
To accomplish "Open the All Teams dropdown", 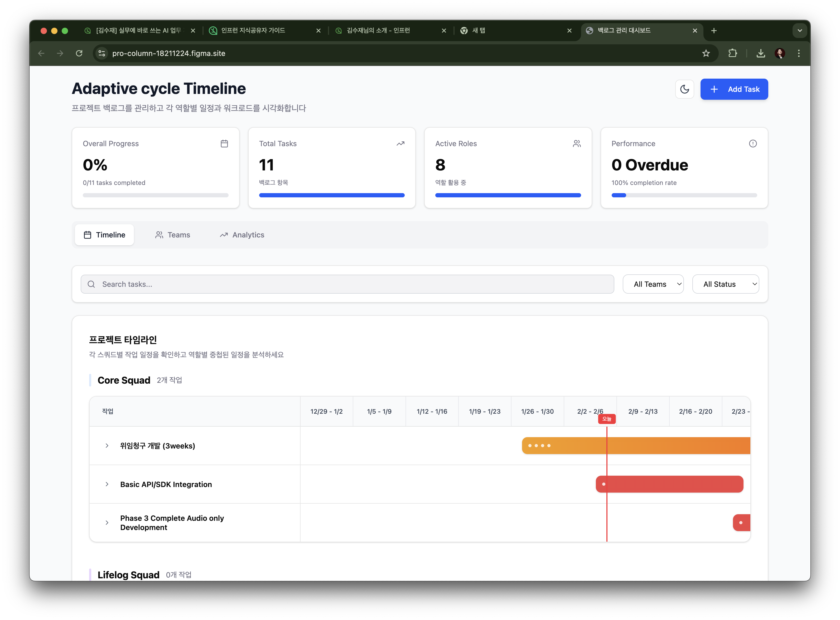I will pyautogui.click(x=653, y=284).
